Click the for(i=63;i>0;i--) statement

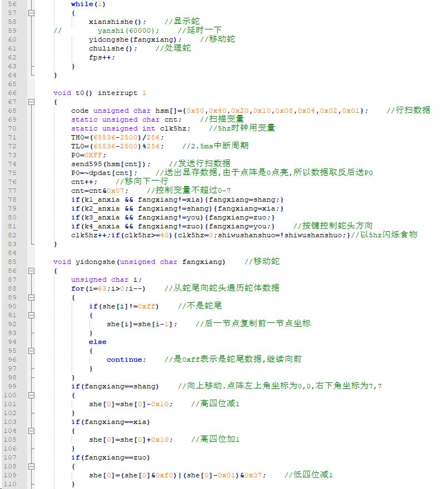[108, 289]
